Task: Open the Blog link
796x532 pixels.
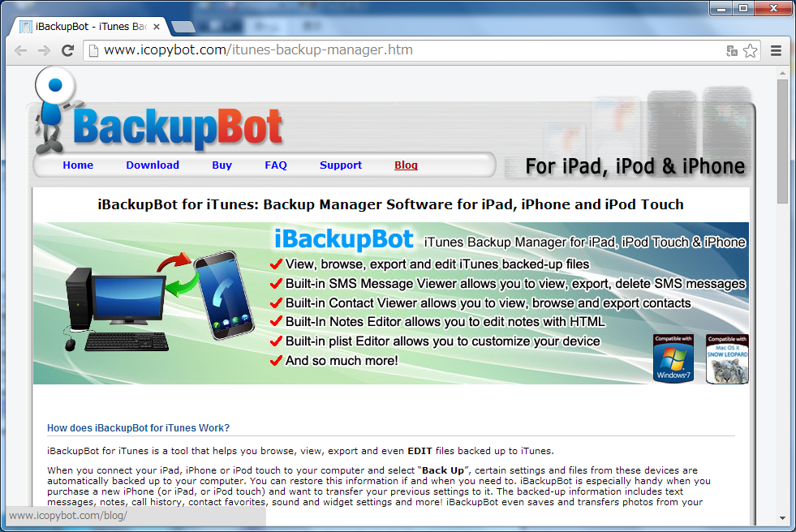Action: pos(406,165)
